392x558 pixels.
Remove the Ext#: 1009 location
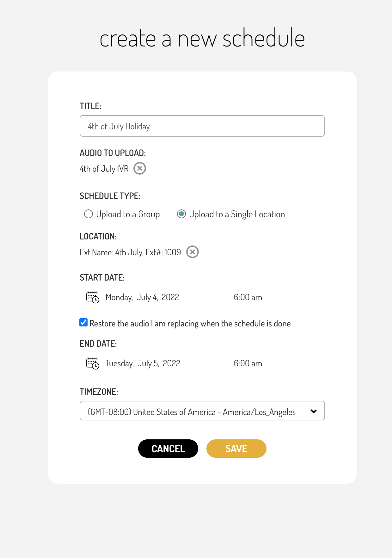tap(193, 252)
